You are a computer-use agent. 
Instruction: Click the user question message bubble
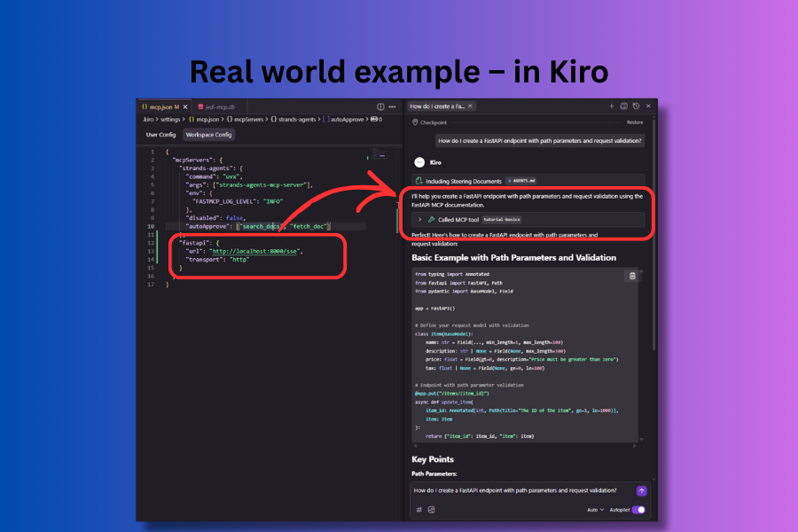pyautogui.click(x=539, y=141)
